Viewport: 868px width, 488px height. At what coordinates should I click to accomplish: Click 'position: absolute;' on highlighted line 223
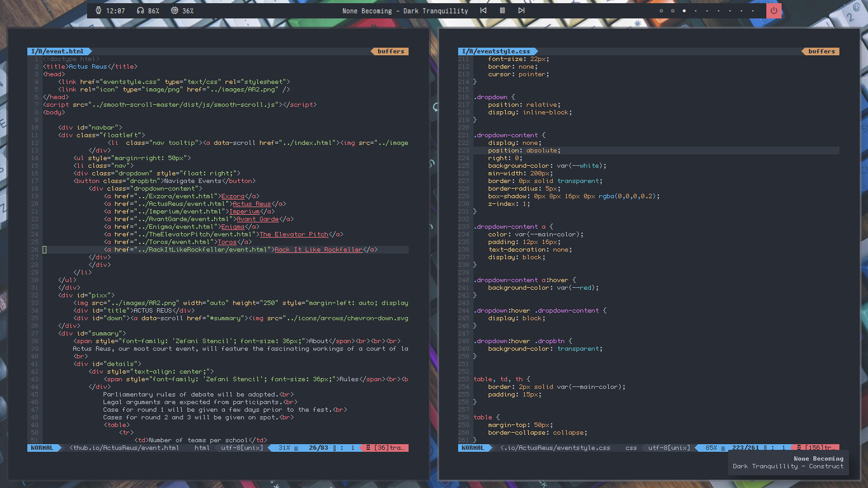click(524, 151)
